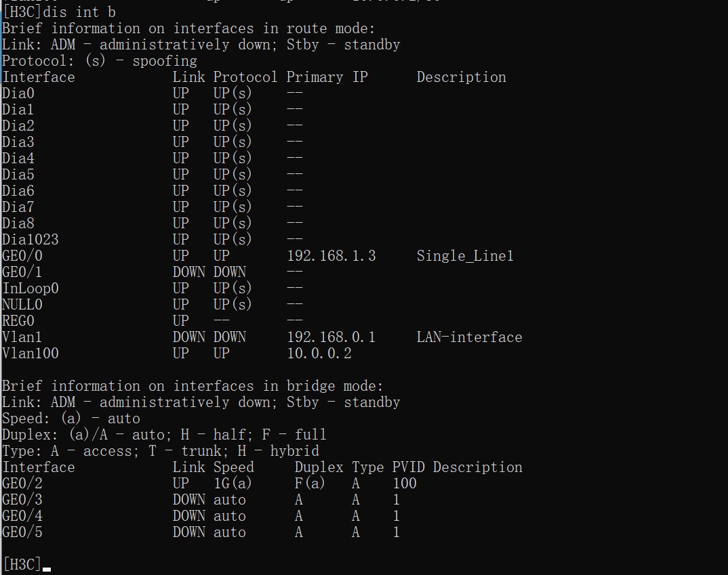Screen dimensions: 728x575
Task: Click the Single_Line1 description text
Action: coord(465,256)
